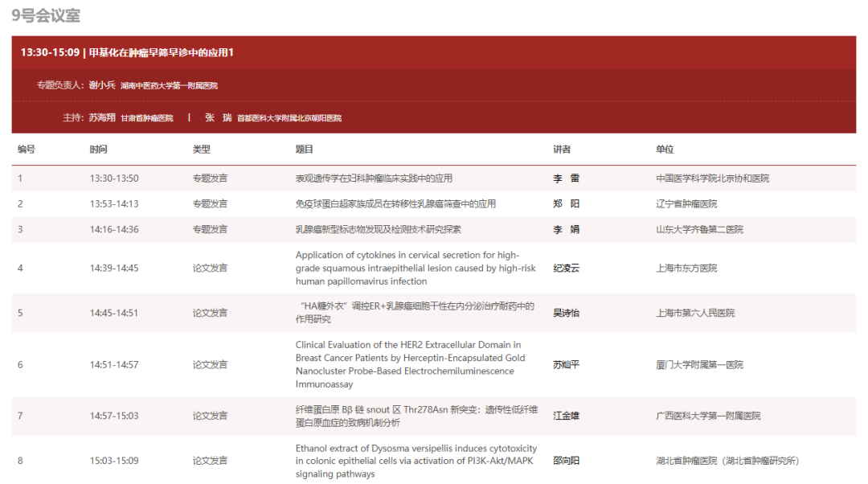Click speaker 苏灿平
This screenshot has height=484, width=868.
[567, 364]
